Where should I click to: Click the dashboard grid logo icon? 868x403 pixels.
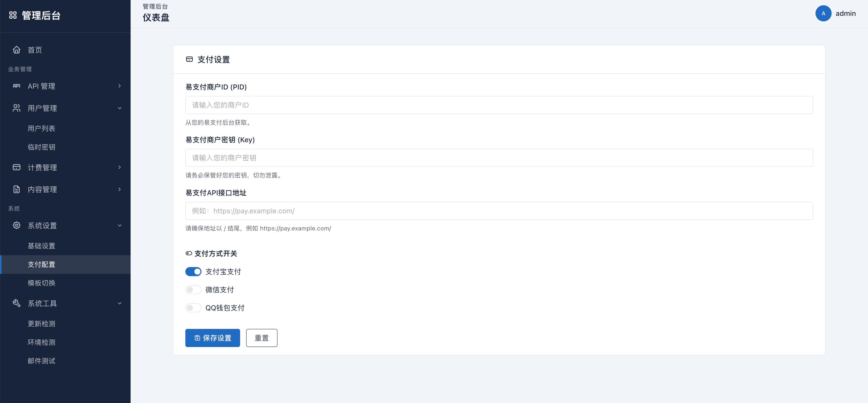[13, 15]
